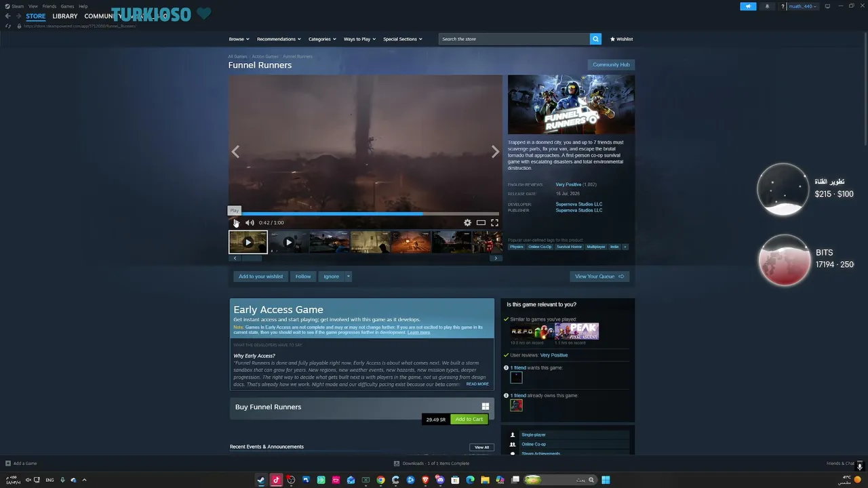868x488 pixels.
Task: Open the Online Co-op category link
Action: point(534,445)
